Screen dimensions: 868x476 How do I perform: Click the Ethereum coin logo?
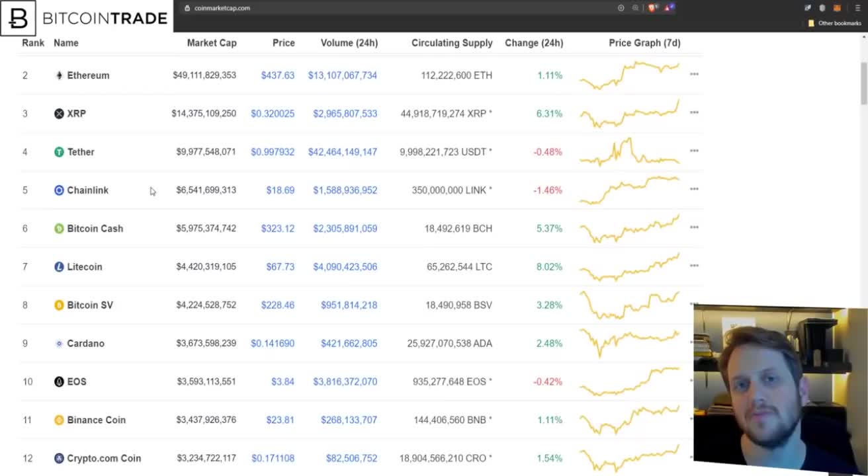click(59, 75)
